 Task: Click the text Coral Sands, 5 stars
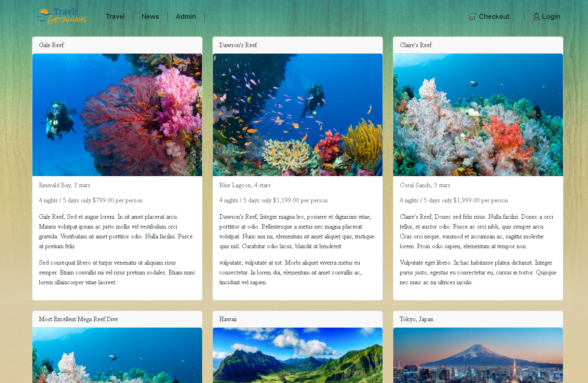tap(425, 185)
